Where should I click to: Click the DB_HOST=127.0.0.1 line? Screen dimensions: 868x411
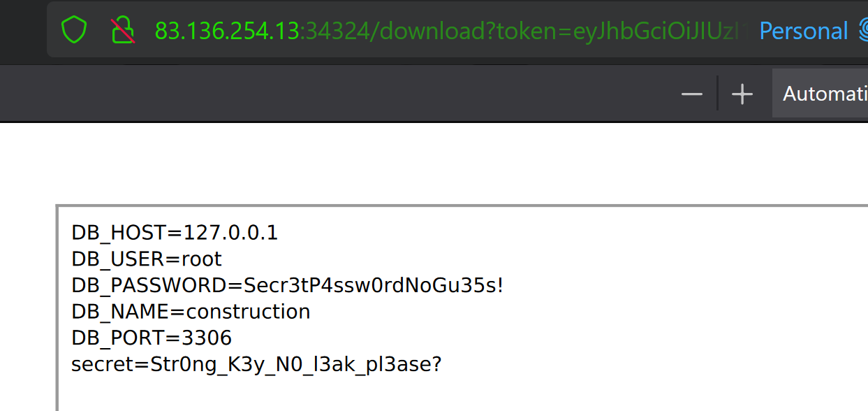[x=175, y=233]
